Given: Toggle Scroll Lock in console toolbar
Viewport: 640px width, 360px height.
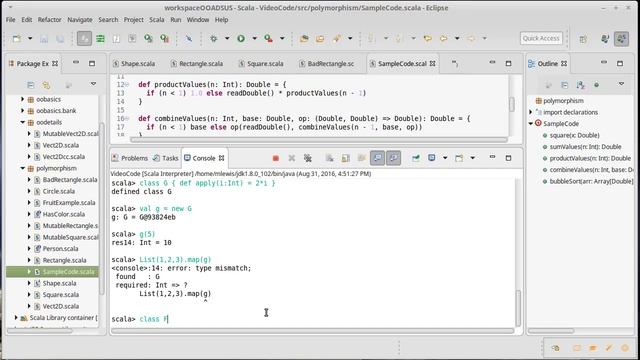Looking at the screenshot, I should click(x=345, y=158).
